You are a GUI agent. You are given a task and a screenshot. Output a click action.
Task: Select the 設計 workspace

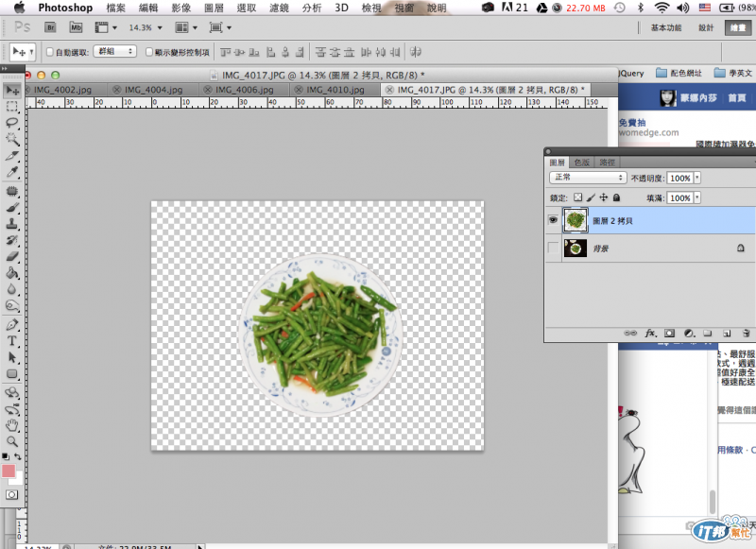tap(706, 27)
